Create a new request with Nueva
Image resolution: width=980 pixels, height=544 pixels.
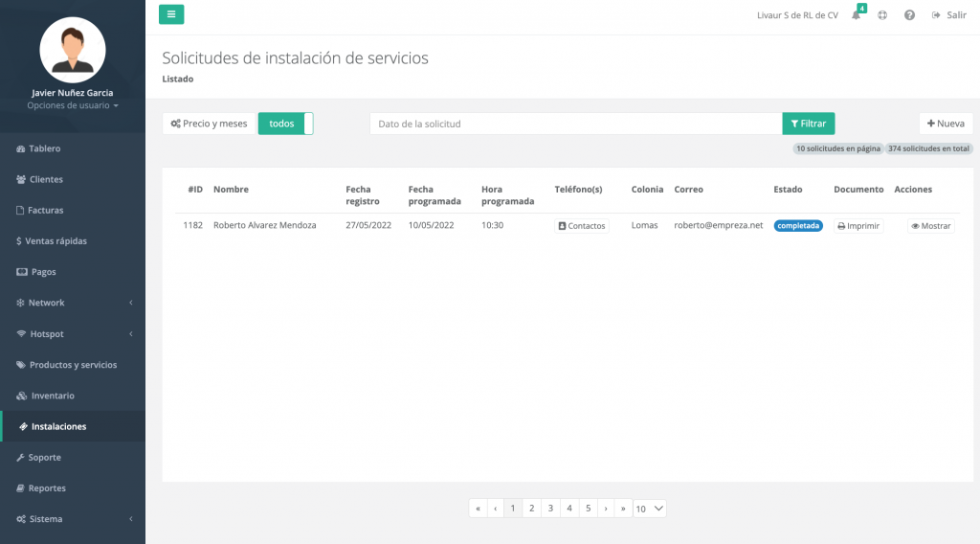click(946, 124)
